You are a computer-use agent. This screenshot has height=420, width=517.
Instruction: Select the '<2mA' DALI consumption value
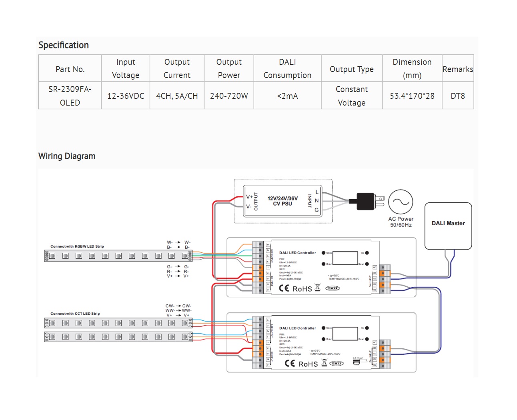[287, 96]
